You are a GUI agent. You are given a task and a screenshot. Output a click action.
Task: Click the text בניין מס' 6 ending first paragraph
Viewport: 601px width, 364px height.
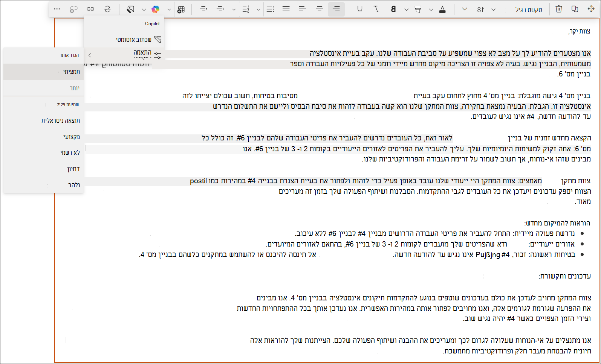point(574,74)
